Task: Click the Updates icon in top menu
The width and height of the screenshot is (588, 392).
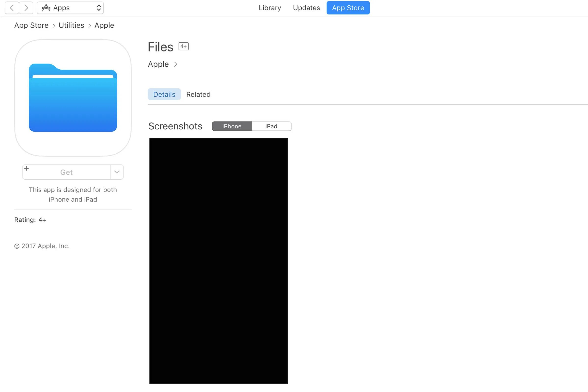Action: 306,7
